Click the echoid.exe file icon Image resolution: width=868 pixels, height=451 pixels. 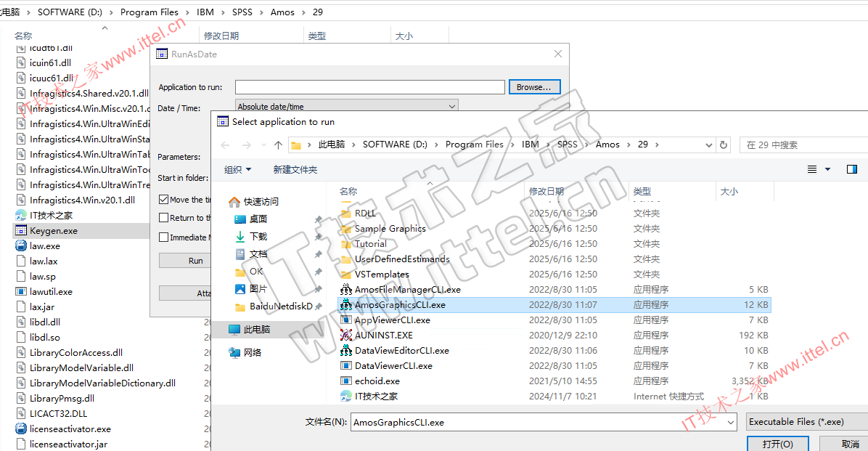click(346, 381)
